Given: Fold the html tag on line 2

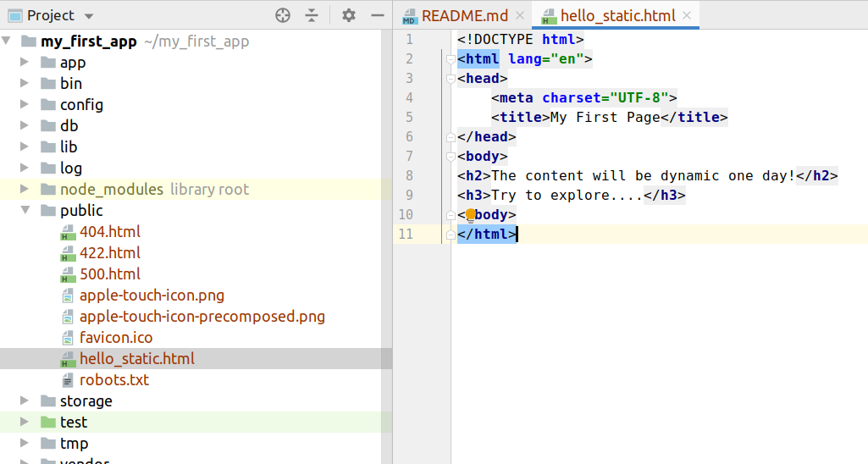Looking at the screenshot, I should click(451, 59).
